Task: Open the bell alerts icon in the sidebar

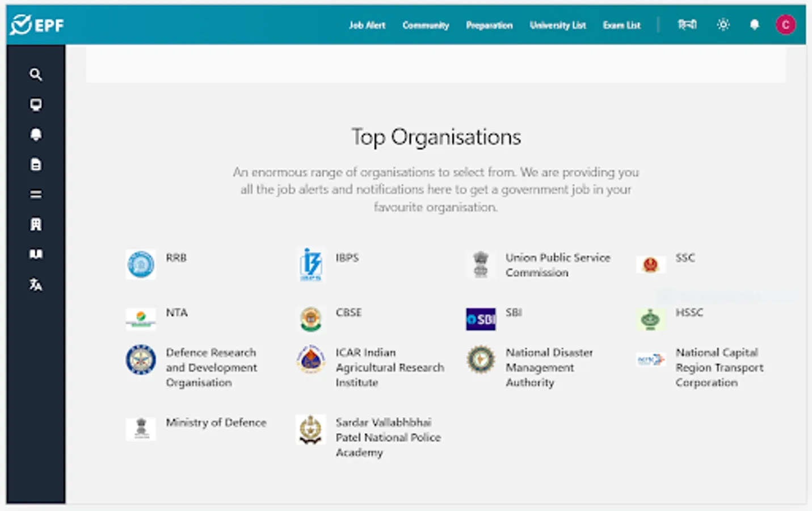Action: pyautogui.click(x=36, y=135)
